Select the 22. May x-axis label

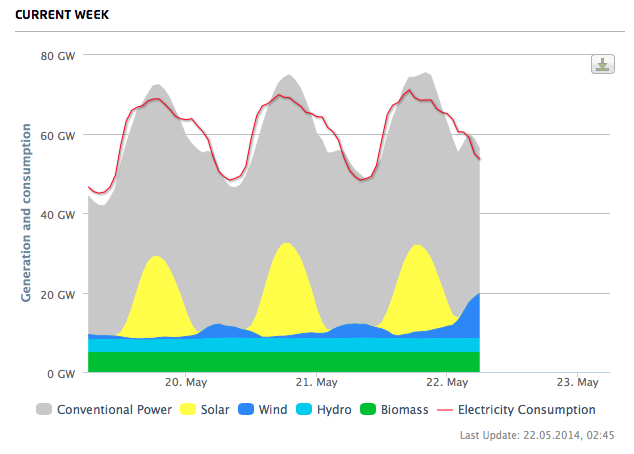click(x=447, y=382)
